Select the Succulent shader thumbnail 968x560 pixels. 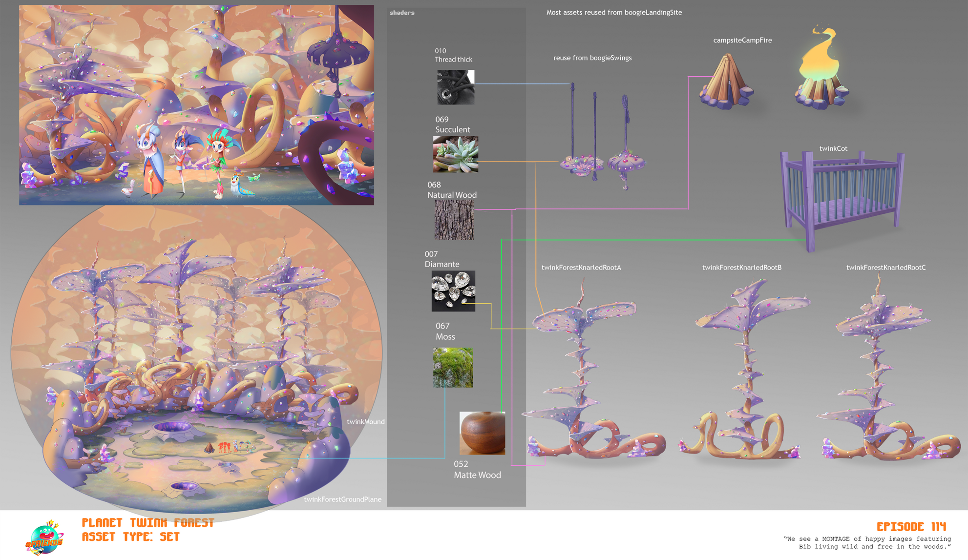[x=455, y=154]
